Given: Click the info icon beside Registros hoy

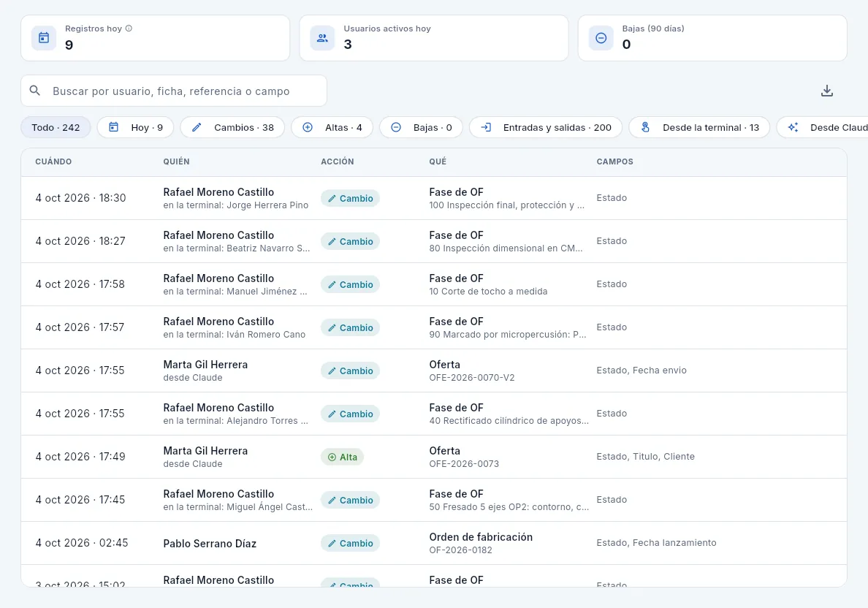Looking at the screenshot, I should click(129, 28).
